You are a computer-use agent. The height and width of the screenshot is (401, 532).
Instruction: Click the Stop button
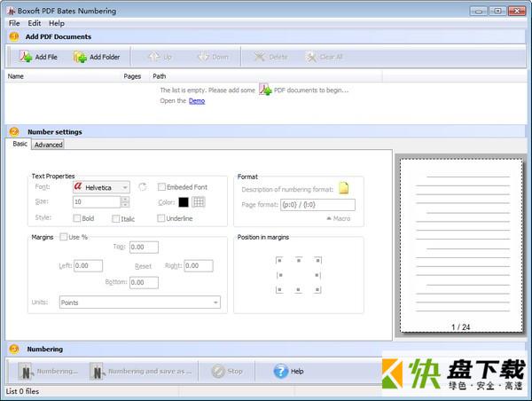tap(227, 372)
